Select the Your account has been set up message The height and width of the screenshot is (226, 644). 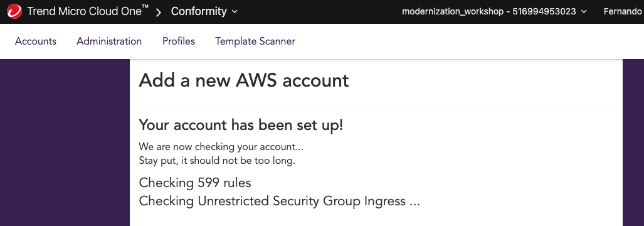coord(241,125)
